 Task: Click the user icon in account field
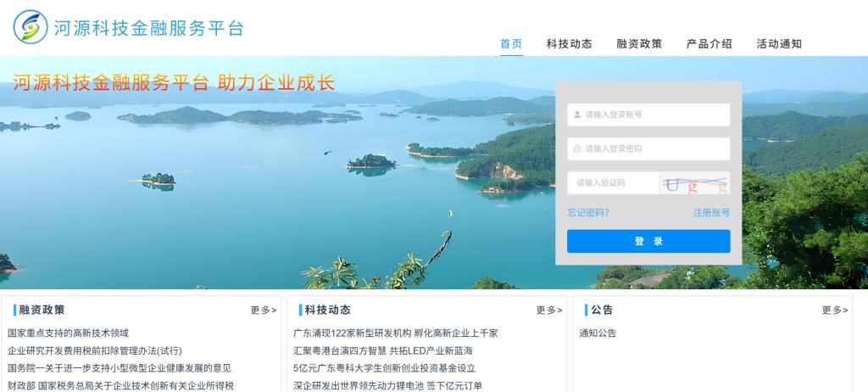577,115
